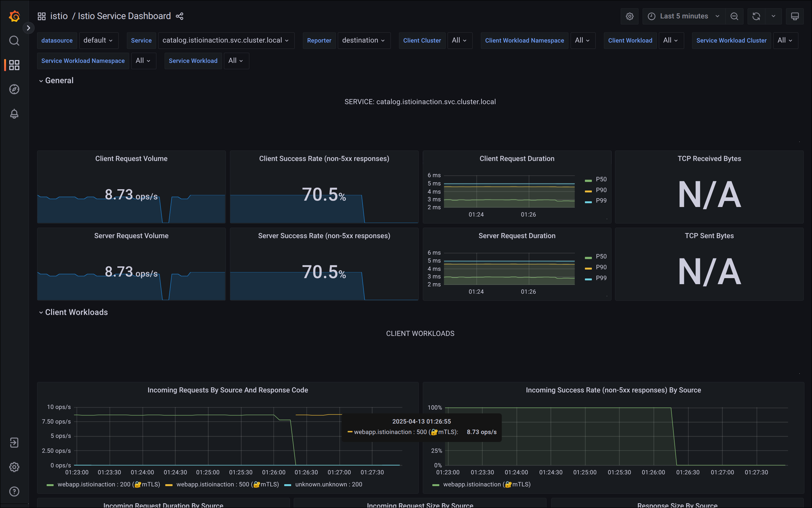This screenshot has height=508, width=812.
Task: Open the search icon in sidebar
Action: click(14, 41)
